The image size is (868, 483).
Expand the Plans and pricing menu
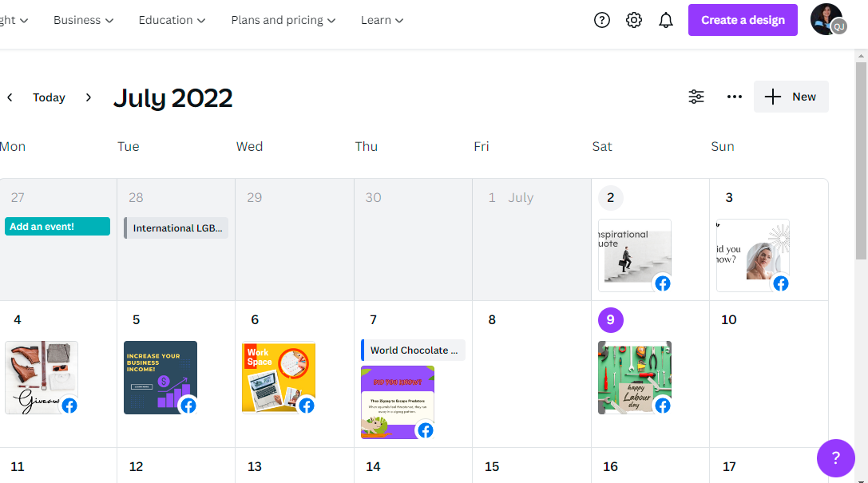(283, 20)
